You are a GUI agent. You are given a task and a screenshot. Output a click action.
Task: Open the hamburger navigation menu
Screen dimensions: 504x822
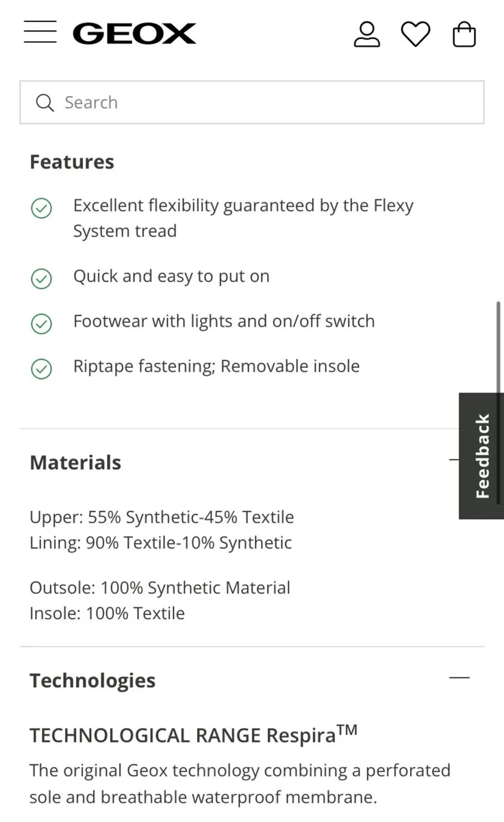(x=40, y=32)
